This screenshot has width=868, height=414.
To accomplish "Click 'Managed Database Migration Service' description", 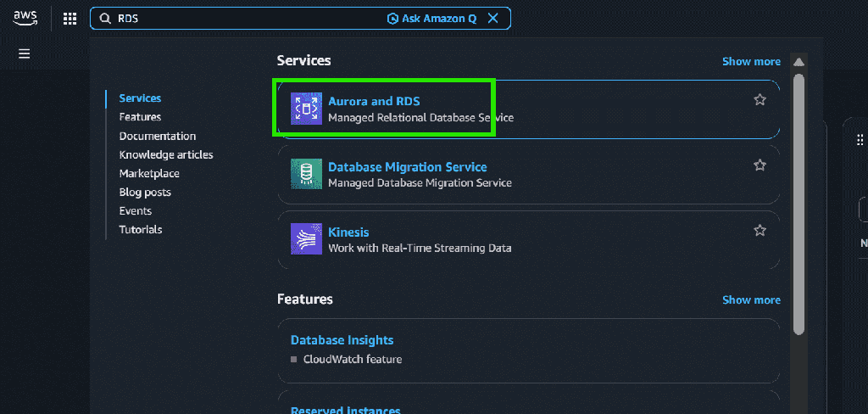I will [x=420, y=183].
